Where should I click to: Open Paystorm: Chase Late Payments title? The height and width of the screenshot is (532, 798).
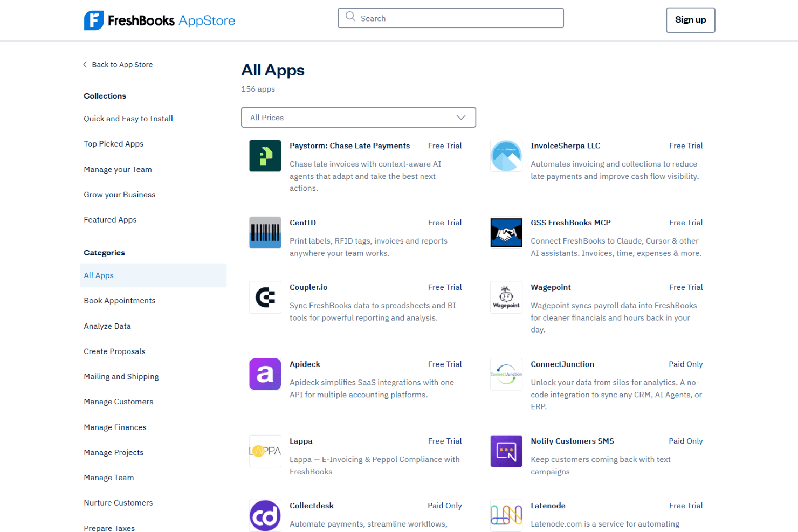click(x=350, y=146)
